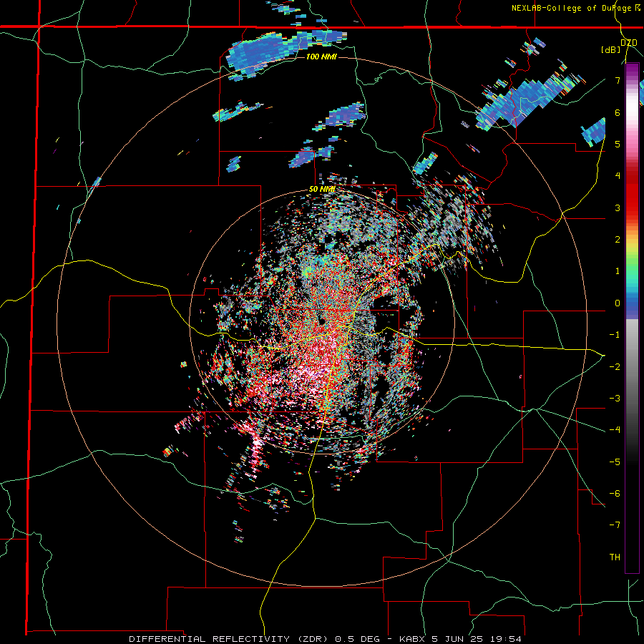The image size is (644, 644).
Task: Click the "-3" value on color scale
Action: point(615,399)
